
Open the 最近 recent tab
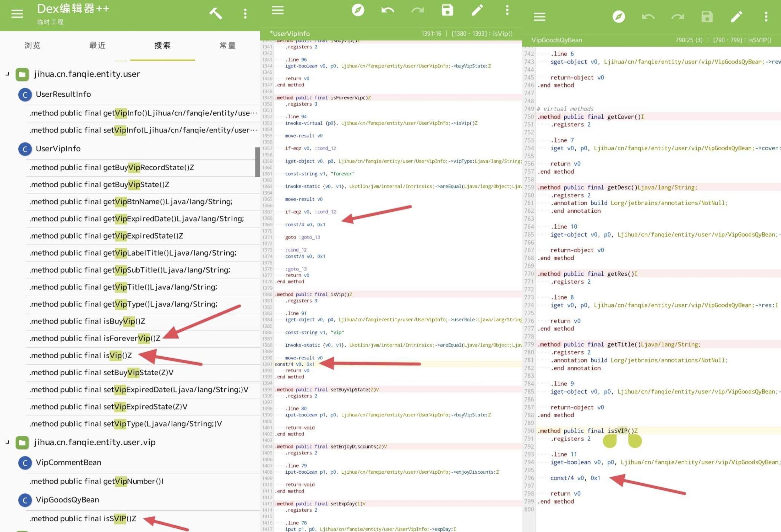[97, 45]
